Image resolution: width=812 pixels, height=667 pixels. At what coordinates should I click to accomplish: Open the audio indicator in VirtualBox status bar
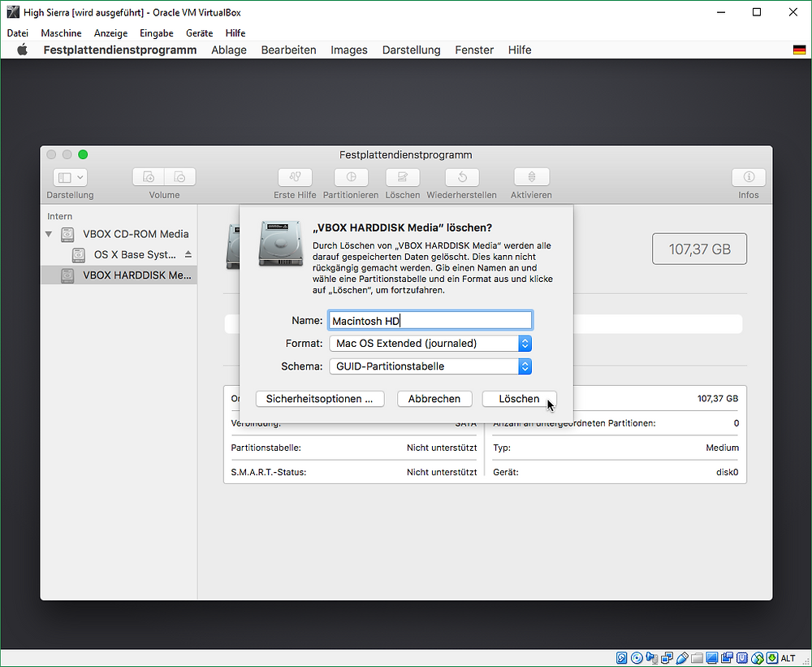coord(652,658)
